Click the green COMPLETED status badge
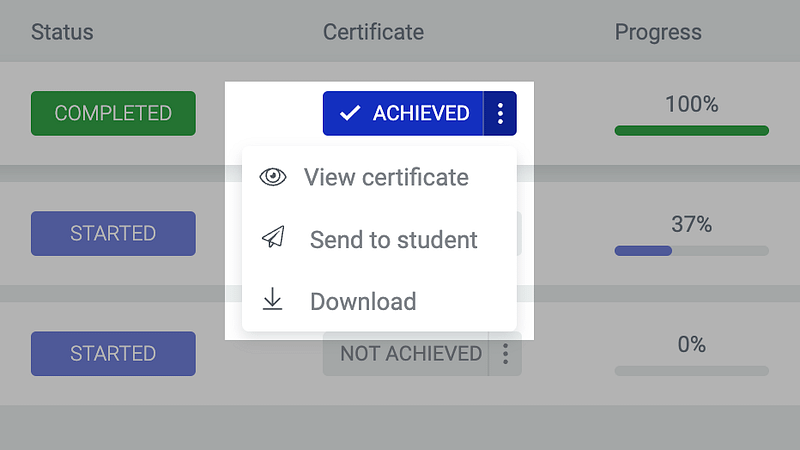This screenshot has width=800, height=450. 113,113
